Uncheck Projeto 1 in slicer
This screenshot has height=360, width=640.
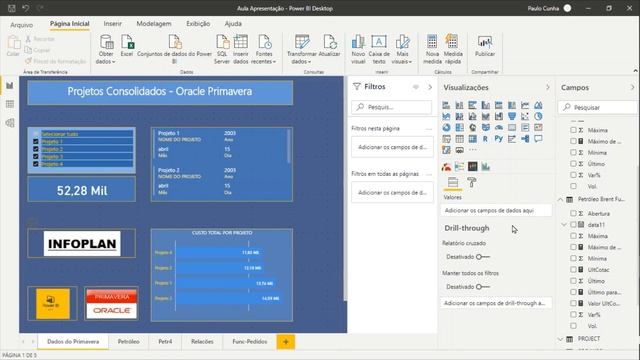click(36, 142)
